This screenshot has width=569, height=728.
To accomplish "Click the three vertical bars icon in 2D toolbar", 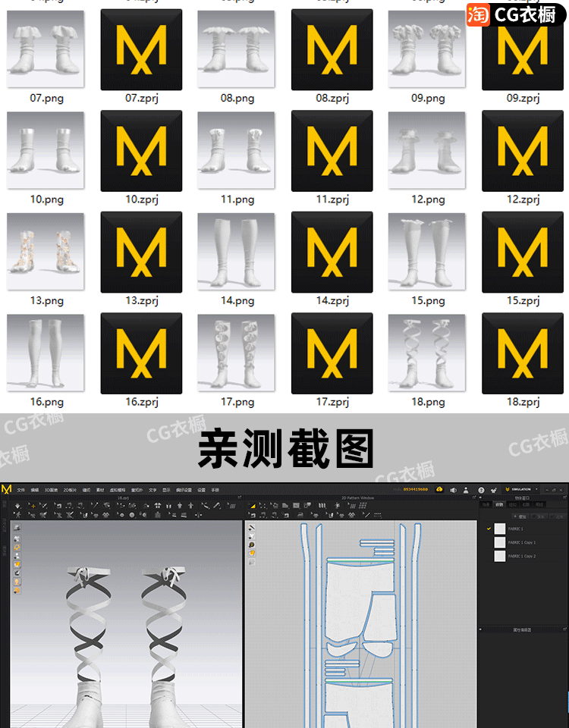I will pos(322,506).
